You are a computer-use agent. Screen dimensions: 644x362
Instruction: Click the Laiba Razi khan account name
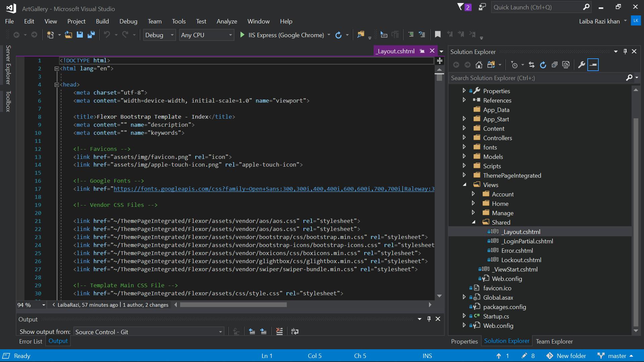tap(599, 21)
